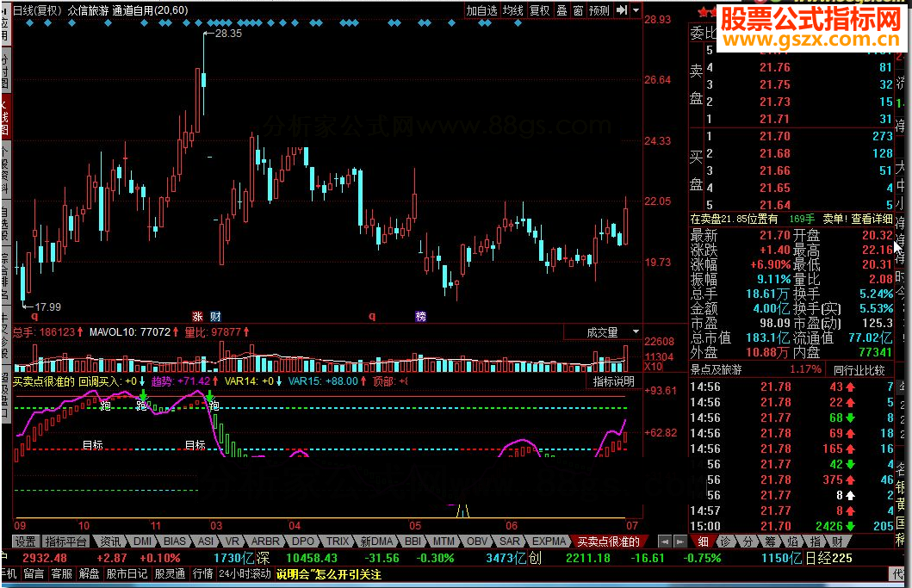Click the 查看详细 link in sell alert
Screen dimensions: 912x588
point(872,219)
